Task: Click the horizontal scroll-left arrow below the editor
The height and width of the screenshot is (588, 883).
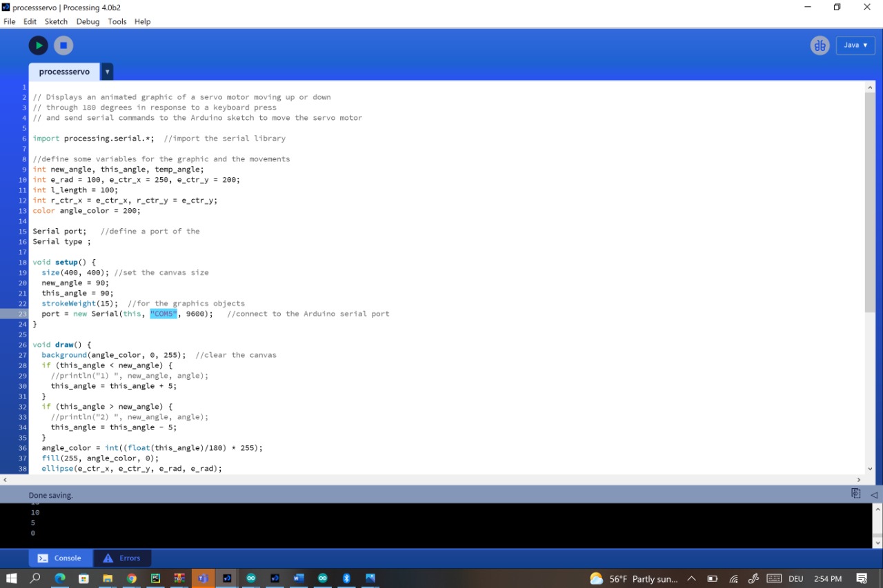Action: pyautogui.click(x=5, y=479)
